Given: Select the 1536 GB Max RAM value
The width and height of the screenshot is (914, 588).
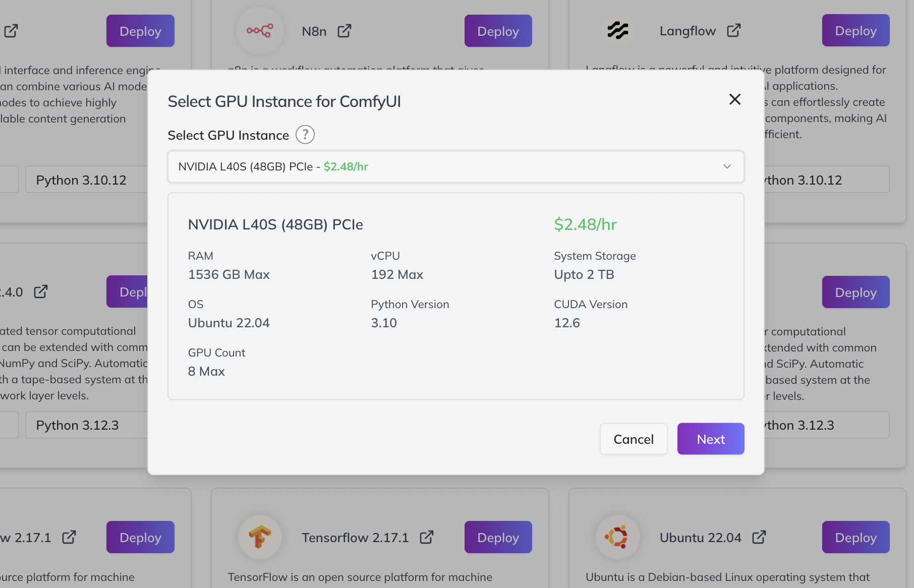Looking at the screenshot, I should click(x=229, y=274).
